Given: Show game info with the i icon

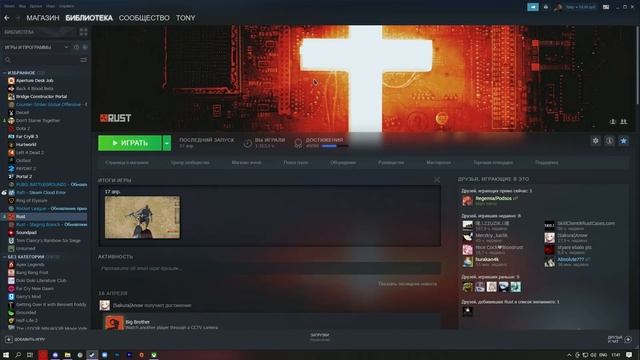Looking at the screenshot, I should 609,141.
